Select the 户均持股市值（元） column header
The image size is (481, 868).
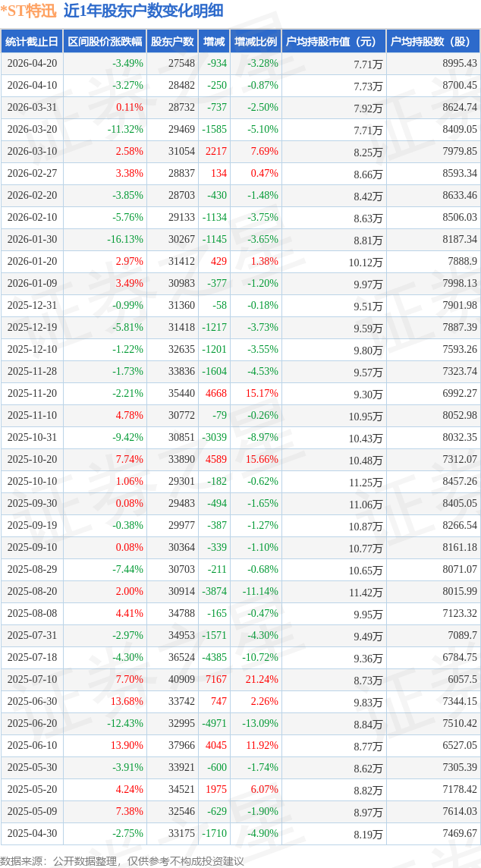[334, 42]
